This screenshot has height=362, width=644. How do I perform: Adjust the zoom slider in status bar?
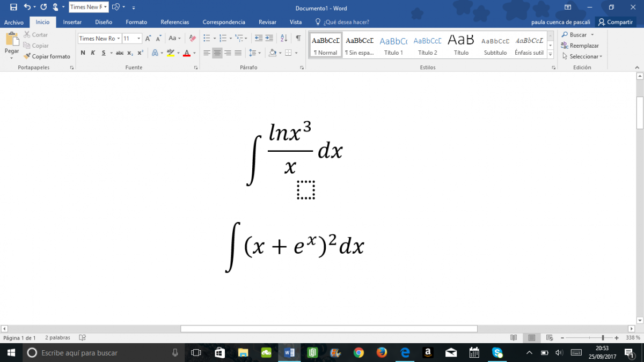(603, 338)
